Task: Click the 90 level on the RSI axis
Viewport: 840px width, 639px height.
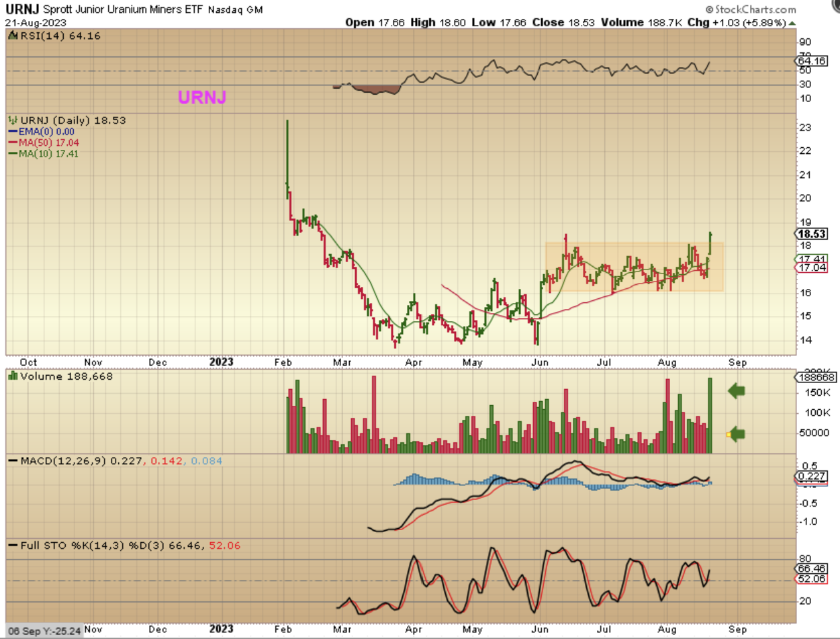Action: pos(806,42)
